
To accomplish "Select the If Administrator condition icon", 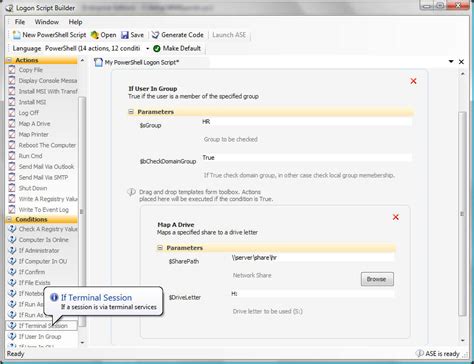I will coord(12,250).
